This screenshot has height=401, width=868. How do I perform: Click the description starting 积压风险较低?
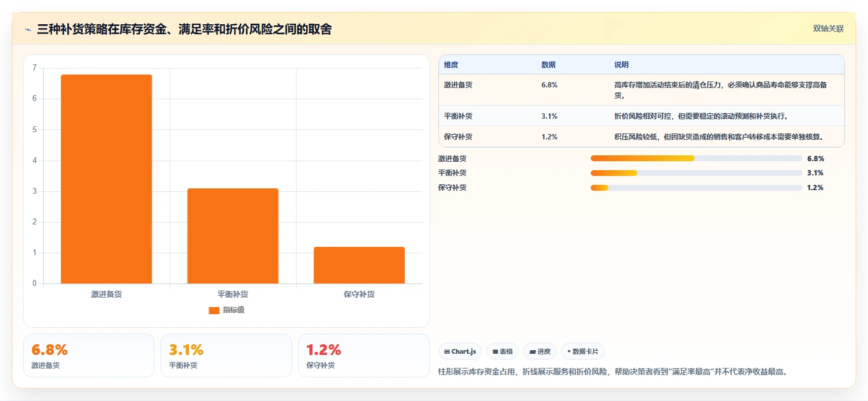tap(719, 137)
